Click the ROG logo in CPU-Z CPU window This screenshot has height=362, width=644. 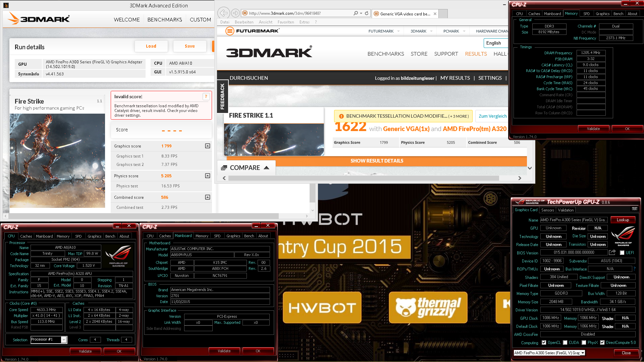(118, 256)
